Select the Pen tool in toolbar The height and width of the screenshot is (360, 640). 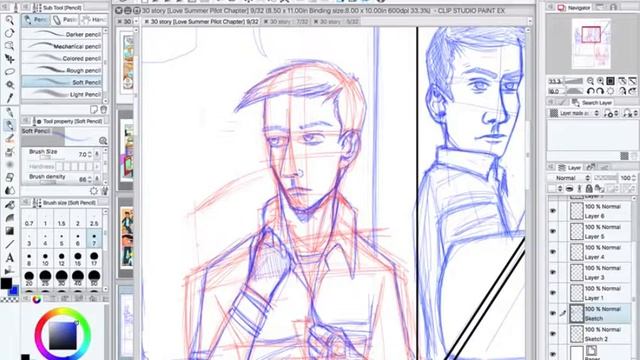9,113
